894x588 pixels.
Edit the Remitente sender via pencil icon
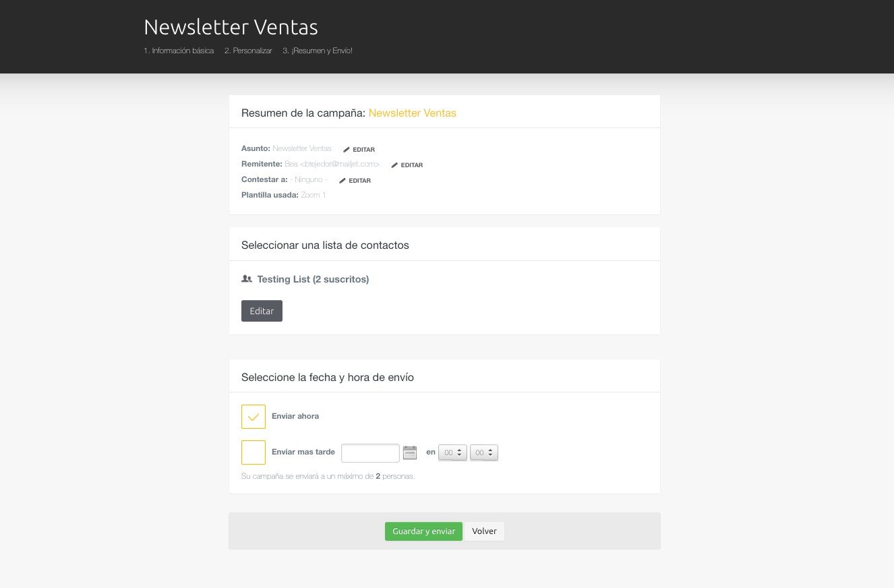pyautogui.click(x=394, y=165)
